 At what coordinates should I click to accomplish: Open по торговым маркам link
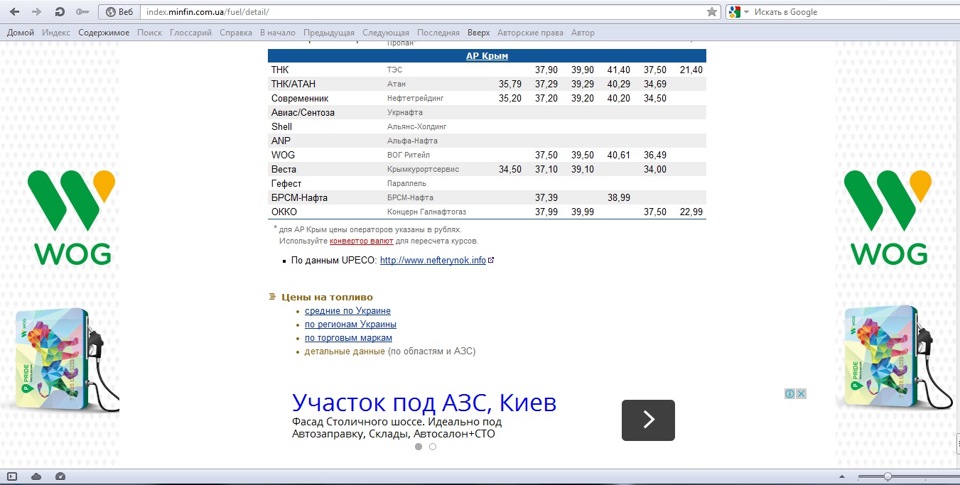coord(348,338)
